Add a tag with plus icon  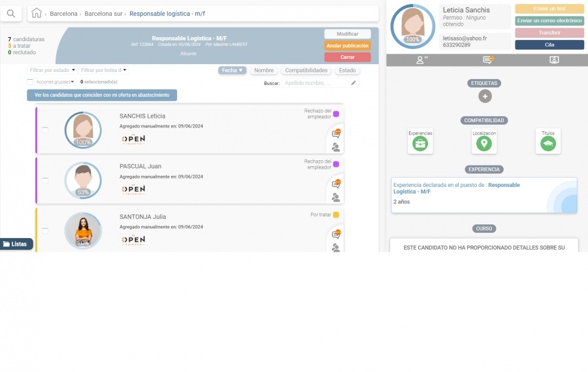[x=485, y=97]
